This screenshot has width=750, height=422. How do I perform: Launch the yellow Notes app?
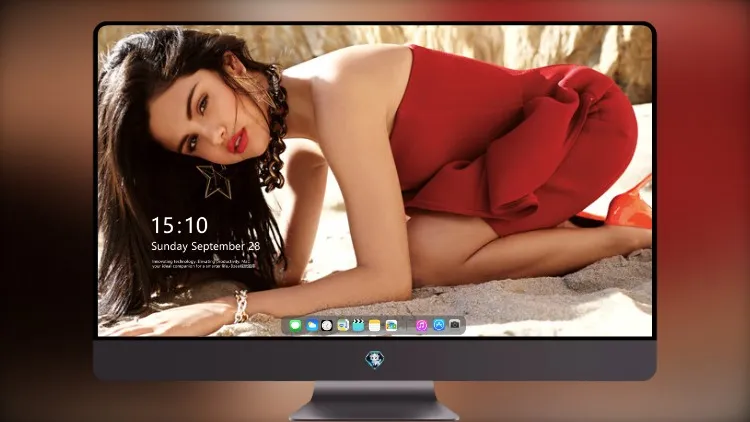375,325
